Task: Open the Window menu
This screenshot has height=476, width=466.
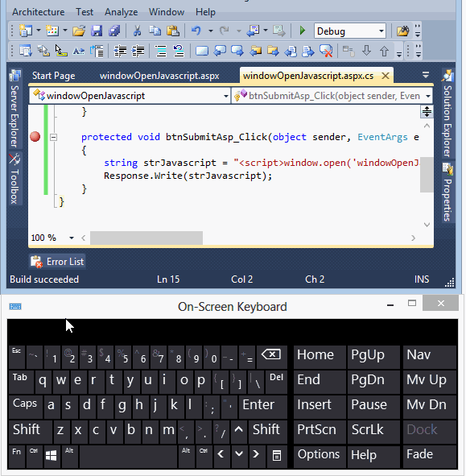Action: tap(167, 12)
